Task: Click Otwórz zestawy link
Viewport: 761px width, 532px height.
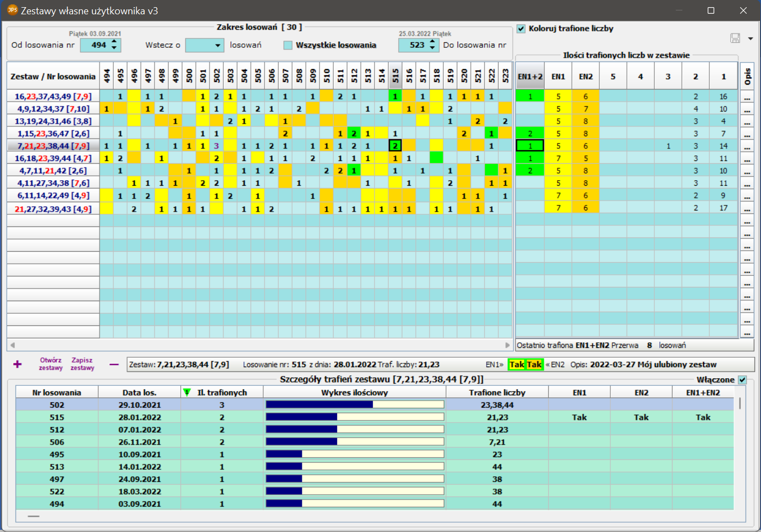Action: click(x=51, y=364)
